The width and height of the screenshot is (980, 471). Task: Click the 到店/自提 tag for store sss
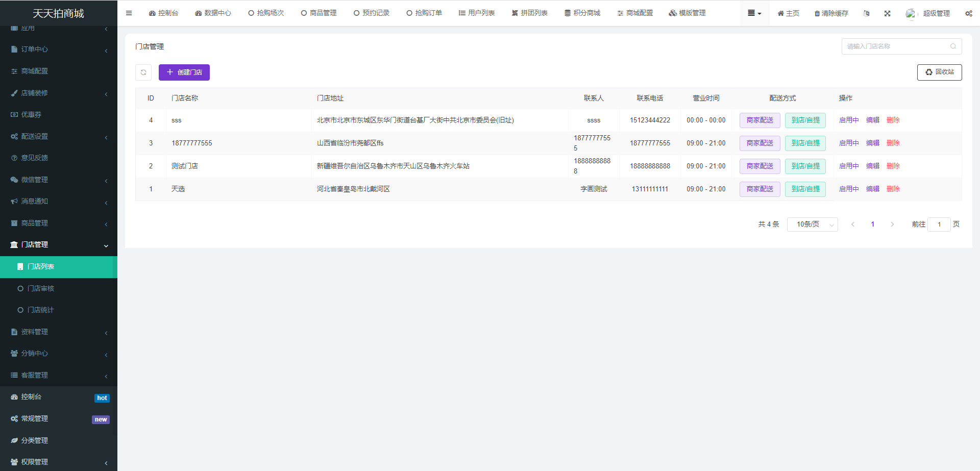[x=805, y=120]
